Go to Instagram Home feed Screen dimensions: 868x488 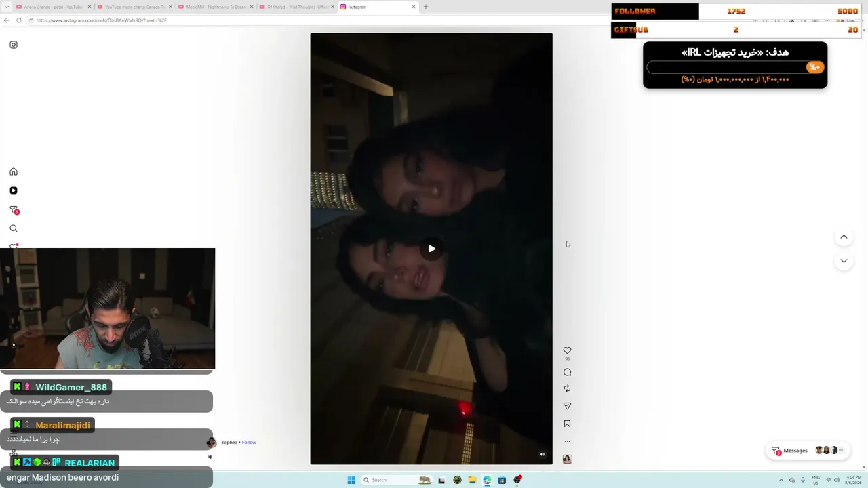14,171
